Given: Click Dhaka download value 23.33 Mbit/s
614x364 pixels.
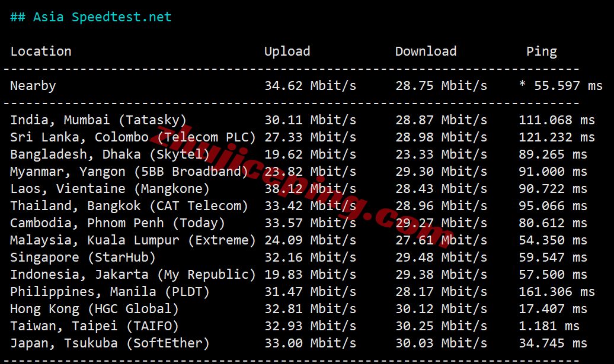Looking at the screenshot, I should coord(442,154).
